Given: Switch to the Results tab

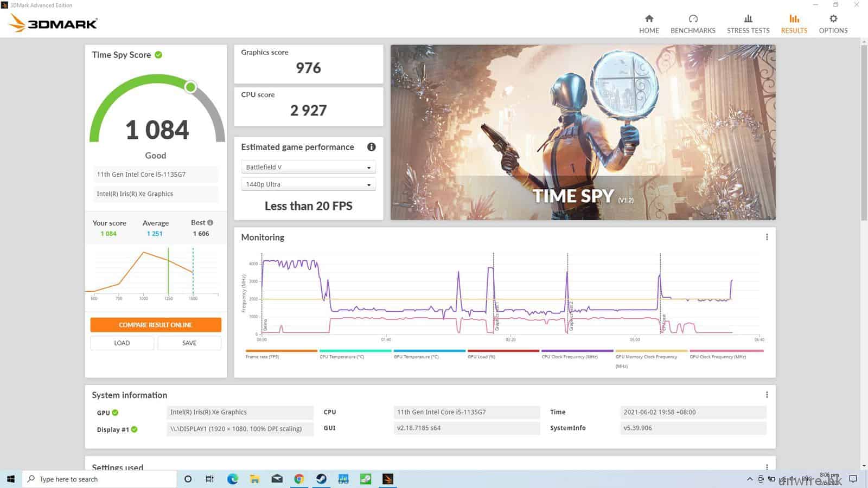Looking at the screenshot, I should click(x=794, y=24).
